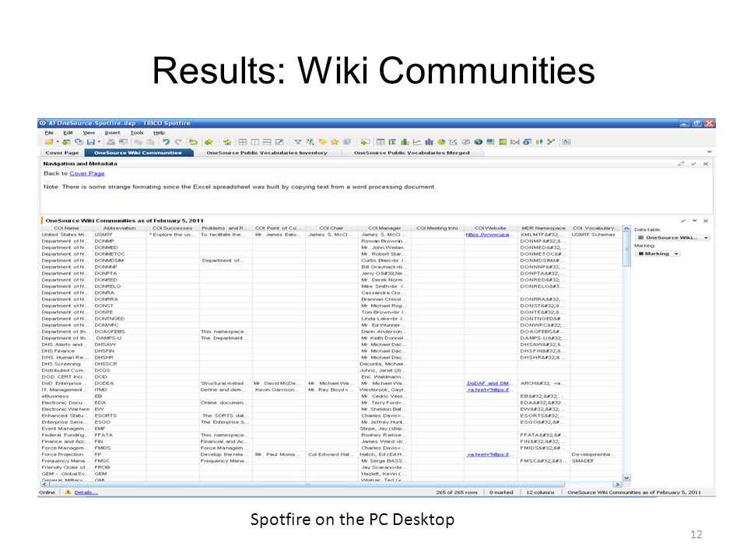Screen dimensions: 747x560
Task: Open the File menu
Action: pos(49,133)
